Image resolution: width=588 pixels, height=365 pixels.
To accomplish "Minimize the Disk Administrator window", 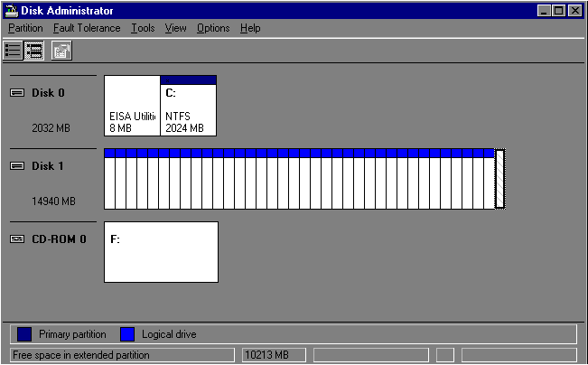I will pos(544,11).
